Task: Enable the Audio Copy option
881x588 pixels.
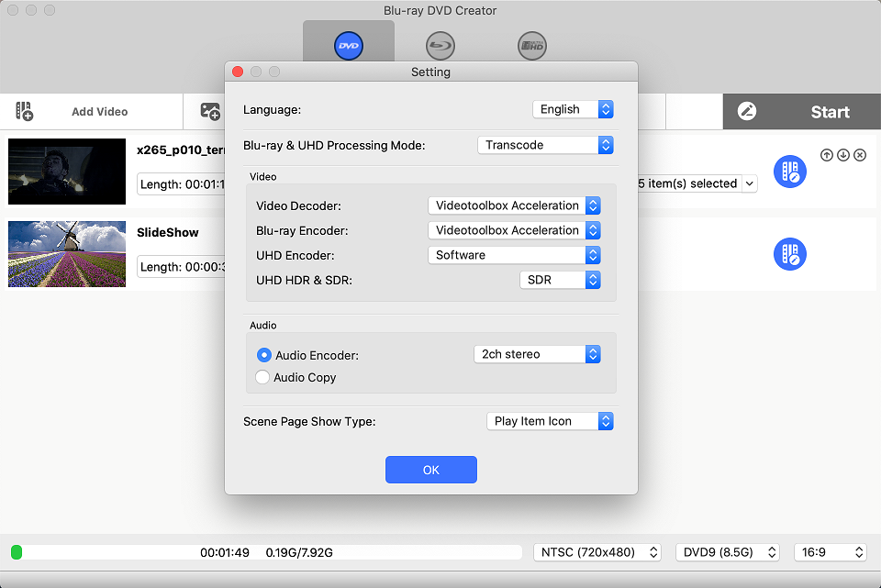Action: pos(263,377)
